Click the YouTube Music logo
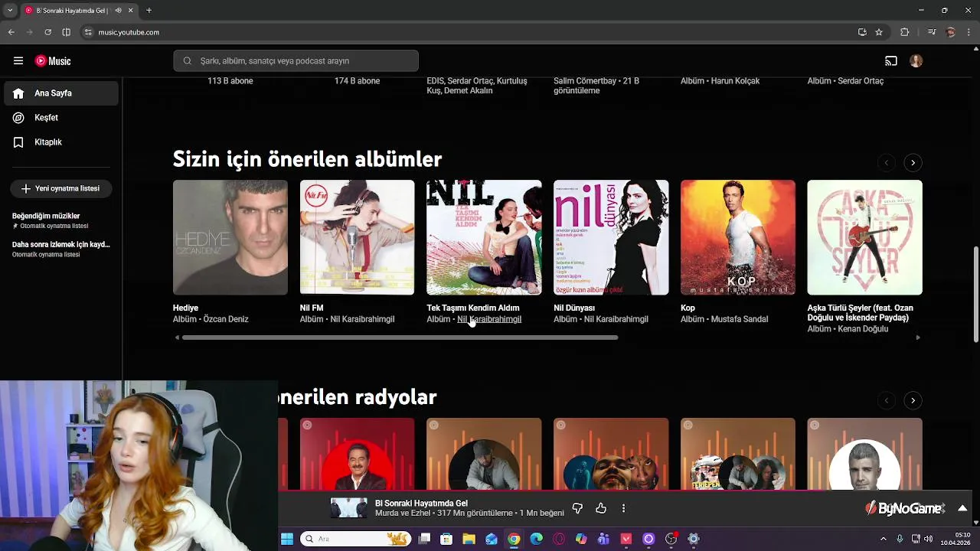 [x=53, y=61]
